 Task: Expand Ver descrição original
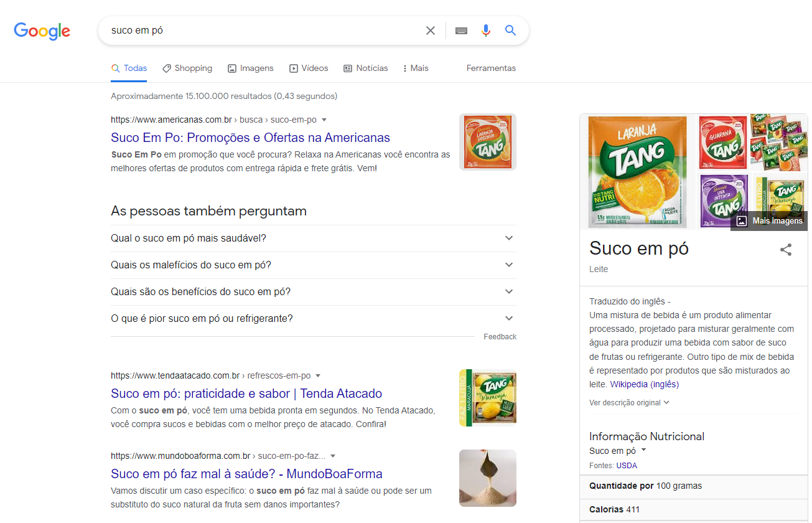(629, 403)
